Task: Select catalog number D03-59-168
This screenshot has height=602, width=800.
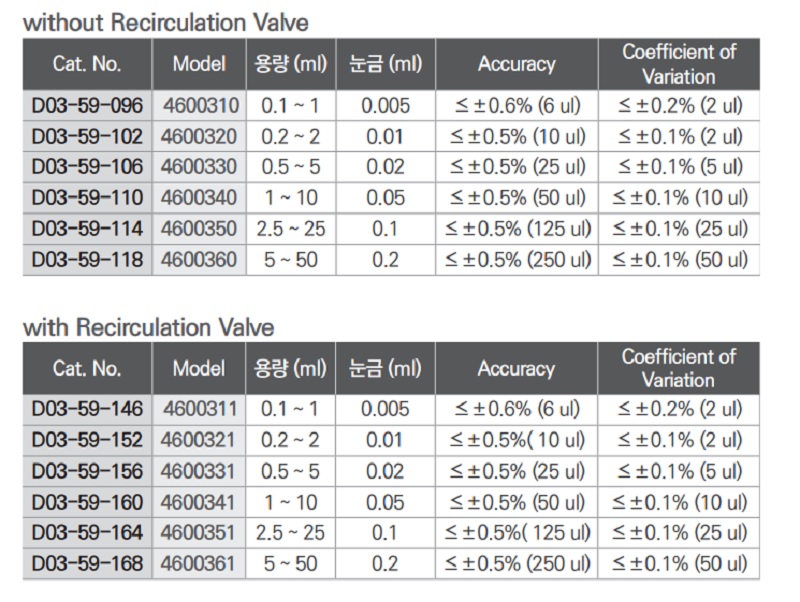Action: 88,564
